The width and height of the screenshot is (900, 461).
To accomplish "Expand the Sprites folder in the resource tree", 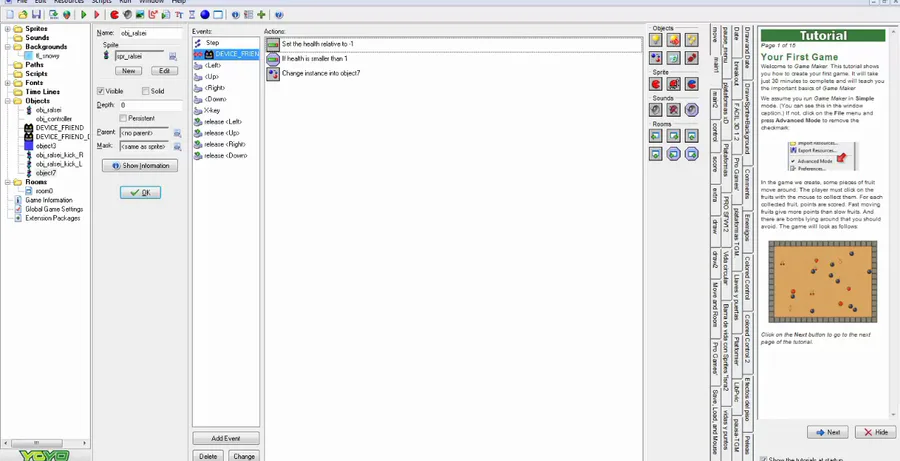I will 7,29.
